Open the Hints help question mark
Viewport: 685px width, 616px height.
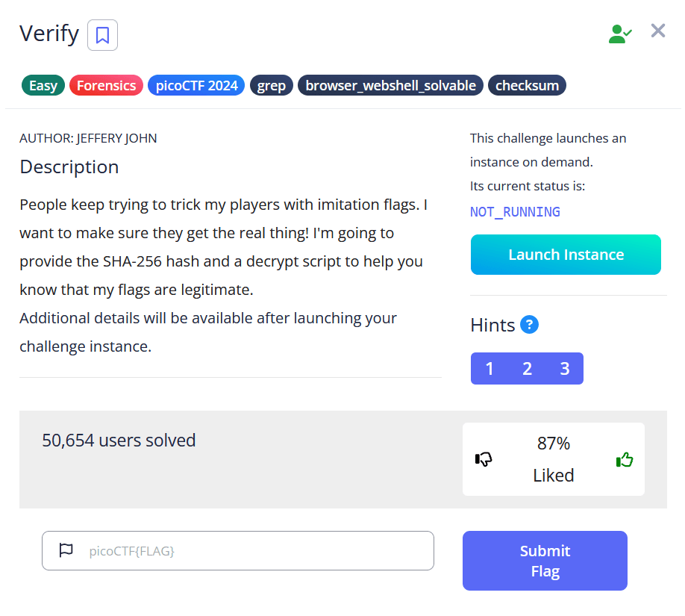529,324
